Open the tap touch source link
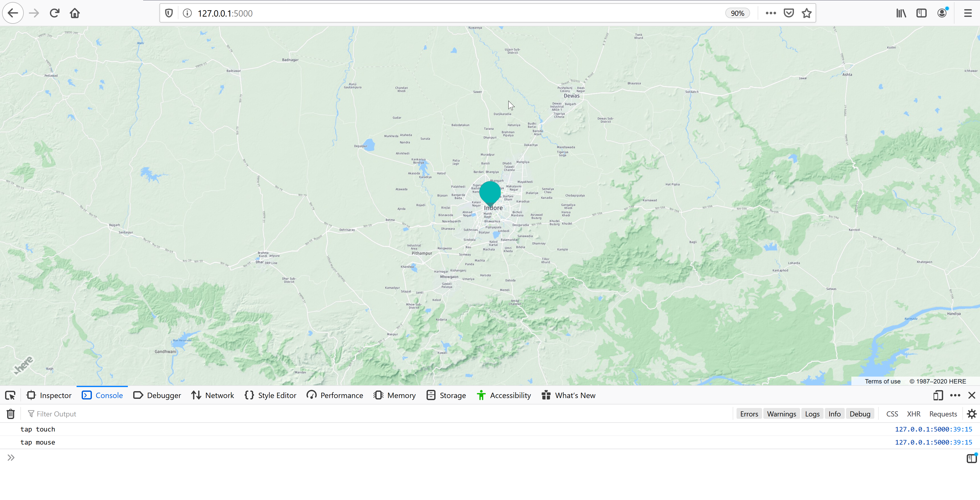The width and height of the screenshot is (980, 500). tap(933, 429)
